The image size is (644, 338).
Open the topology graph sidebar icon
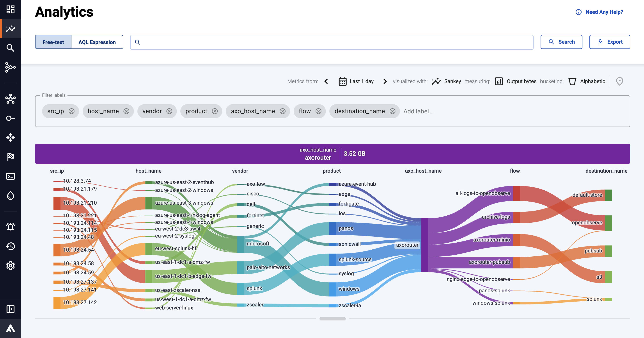[10, 67]
